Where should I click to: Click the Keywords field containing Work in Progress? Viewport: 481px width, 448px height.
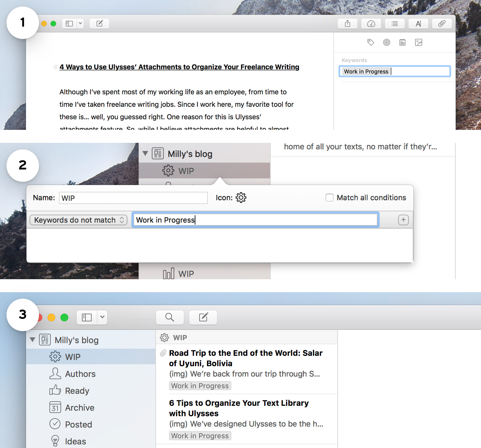tap(395, 71)
